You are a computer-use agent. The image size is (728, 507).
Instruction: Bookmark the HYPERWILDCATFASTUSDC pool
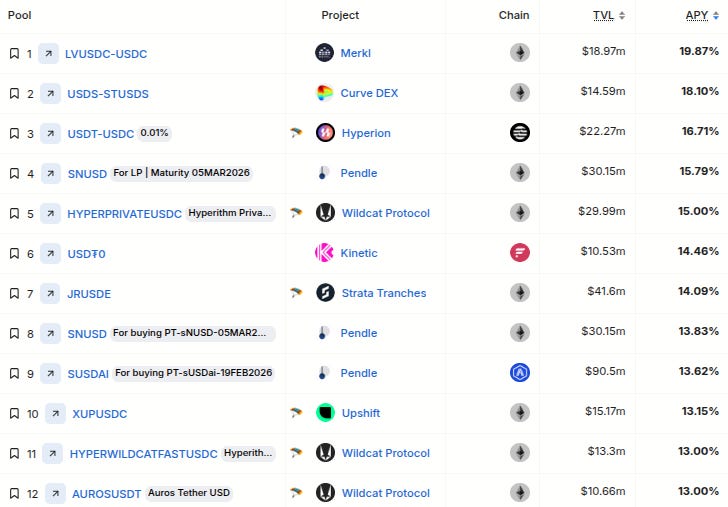14,453
